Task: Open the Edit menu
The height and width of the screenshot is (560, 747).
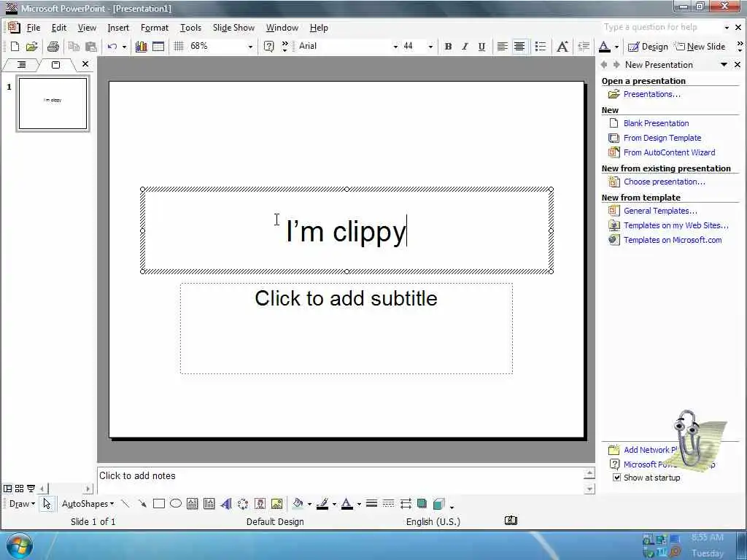Action: tap(59, 28)
